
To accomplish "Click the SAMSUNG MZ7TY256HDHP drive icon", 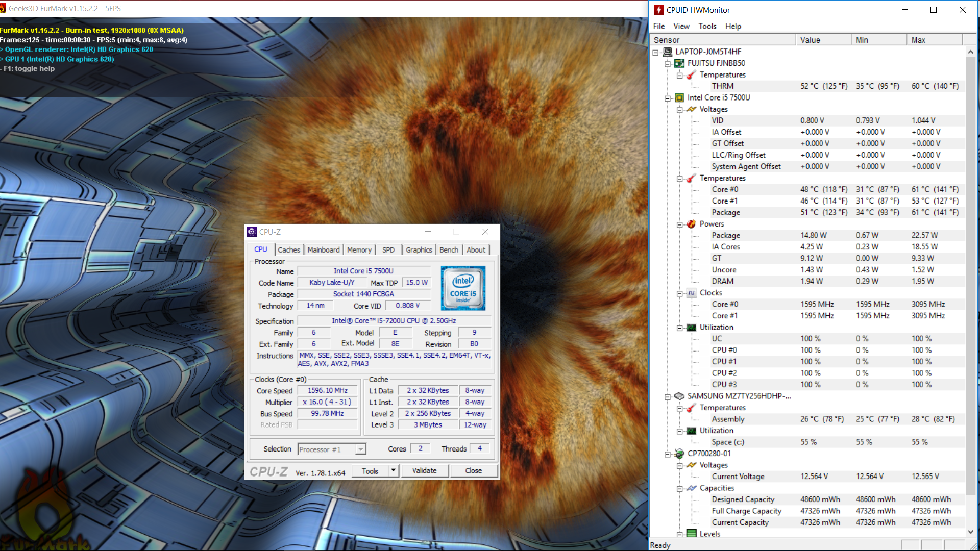I will pyautogui.click(x=679, y=396).
